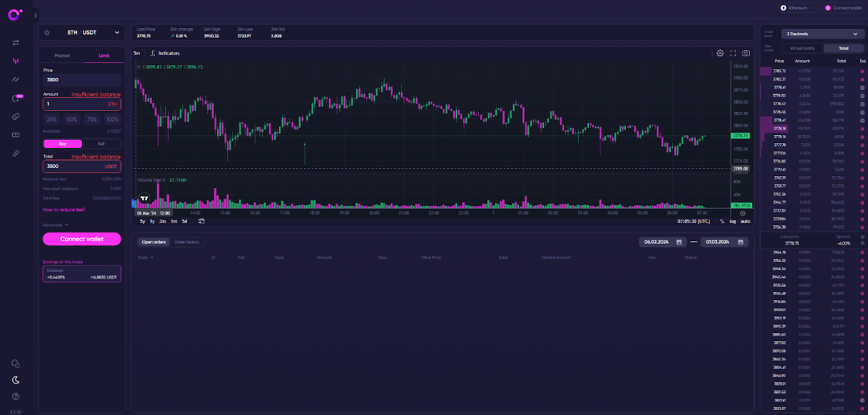Open the swap arrows sidebar icon

[15, 43]
